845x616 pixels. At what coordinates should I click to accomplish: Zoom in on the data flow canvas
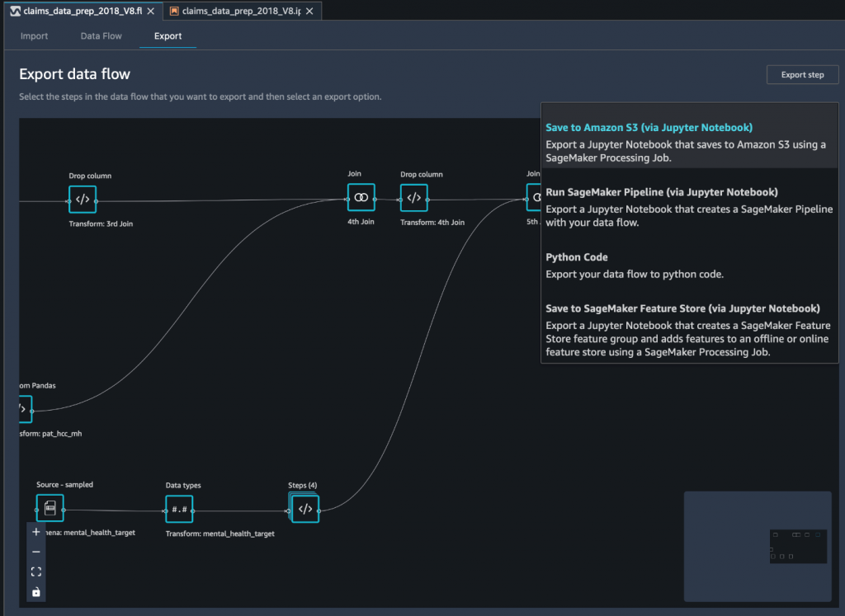coord(35,532)
